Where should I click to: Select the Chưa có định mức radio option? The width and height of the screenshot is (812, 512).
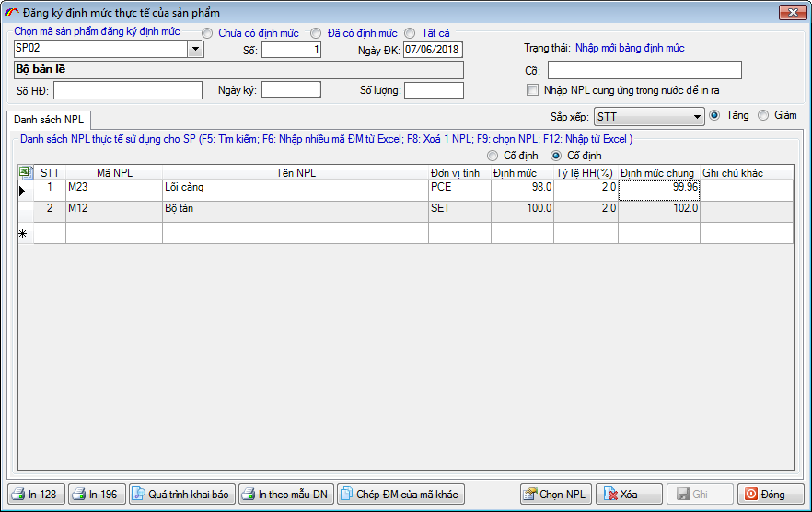coord(207,33)
